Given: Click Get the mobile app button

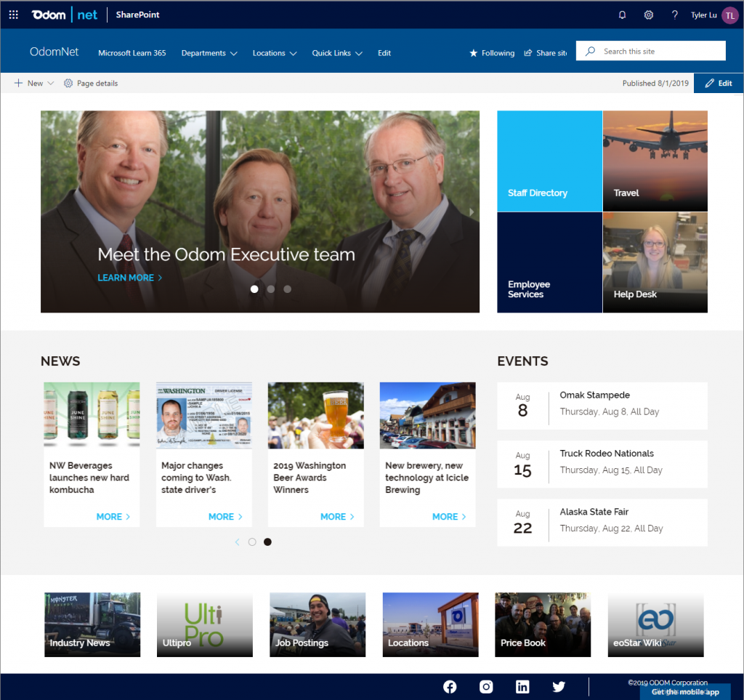Looking at the screenshot, I should click(x=685, y=692).
